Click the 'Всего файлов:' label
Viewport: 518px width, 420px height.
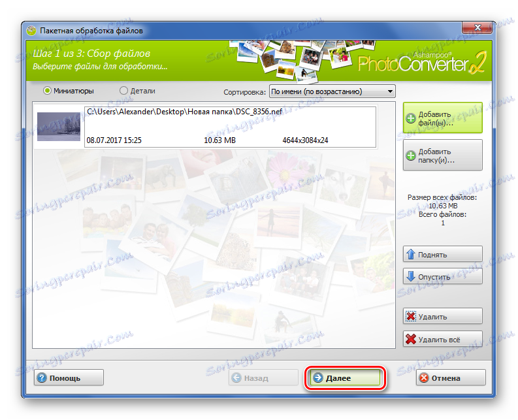click(x=442, y=214)
